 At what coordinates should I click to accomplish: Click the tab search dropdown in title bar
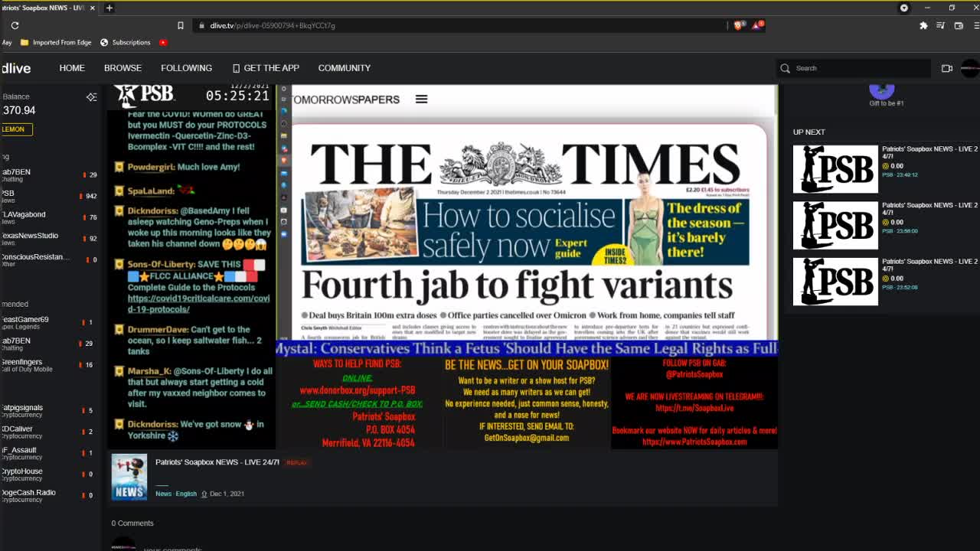(904, 8)
